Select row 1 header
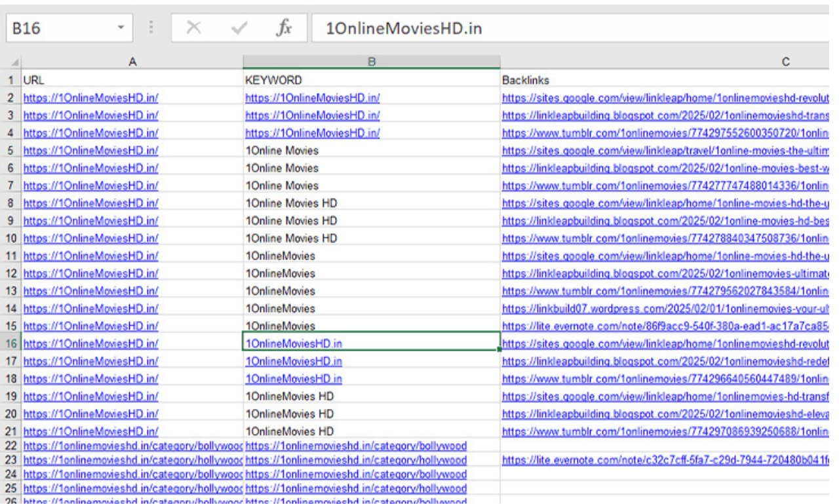 coord(10,80)
